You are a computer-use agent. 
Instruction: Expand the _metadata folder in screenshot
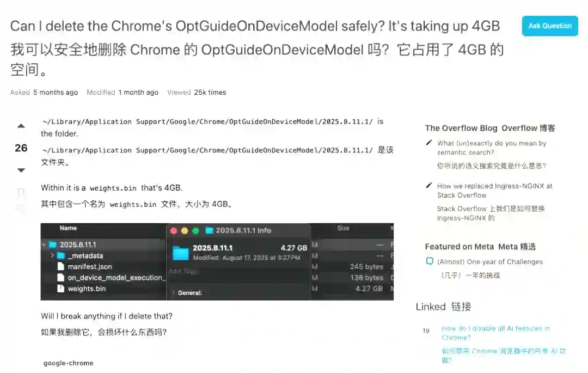coord(52,255)
